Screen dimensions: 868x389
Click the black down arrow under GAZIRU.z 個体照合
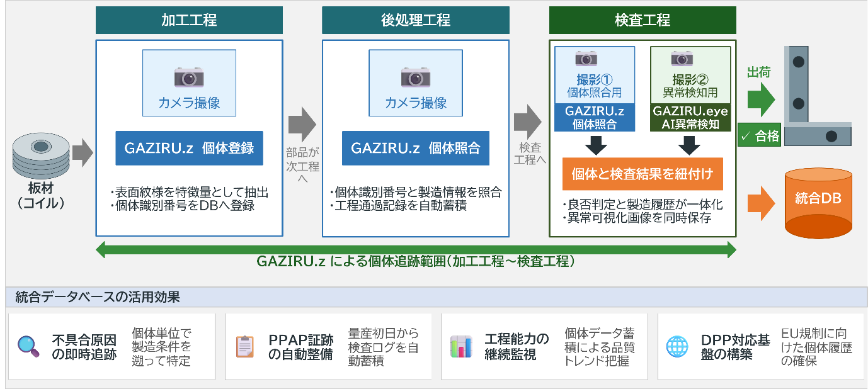(595, 144)
